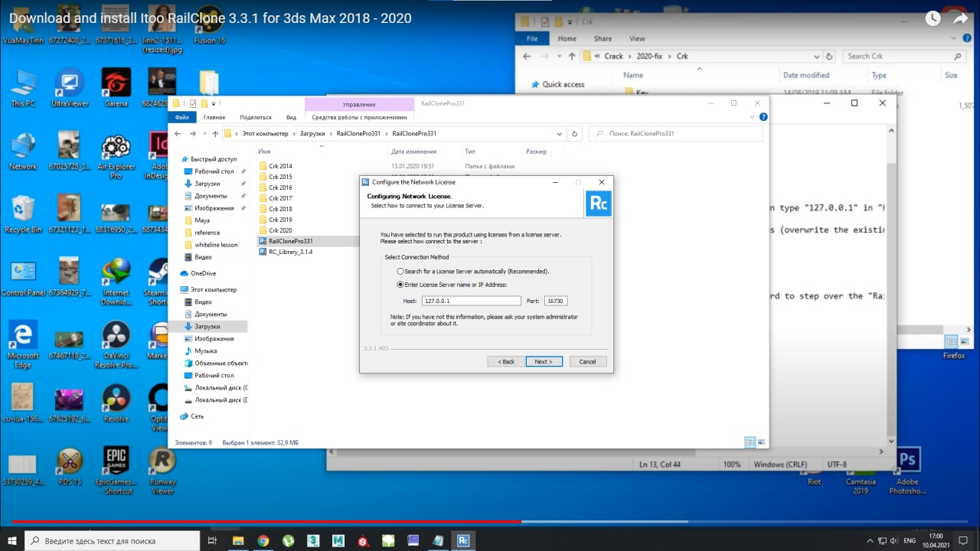Expand address bar history dropdown in RailClonePro331 Explorer

(x=560, y=133)
